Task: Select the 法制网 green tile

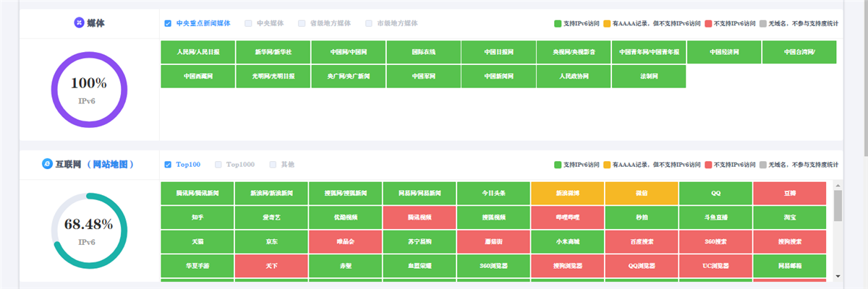Action: coord(648,76)
